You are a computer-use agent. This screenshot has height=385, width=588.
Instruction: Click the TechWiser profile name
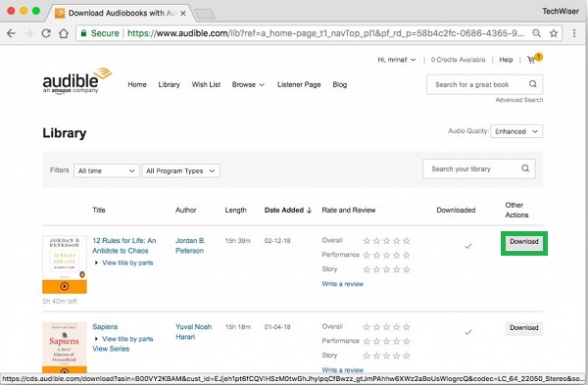pyautogui.click(x=561, y=11)
